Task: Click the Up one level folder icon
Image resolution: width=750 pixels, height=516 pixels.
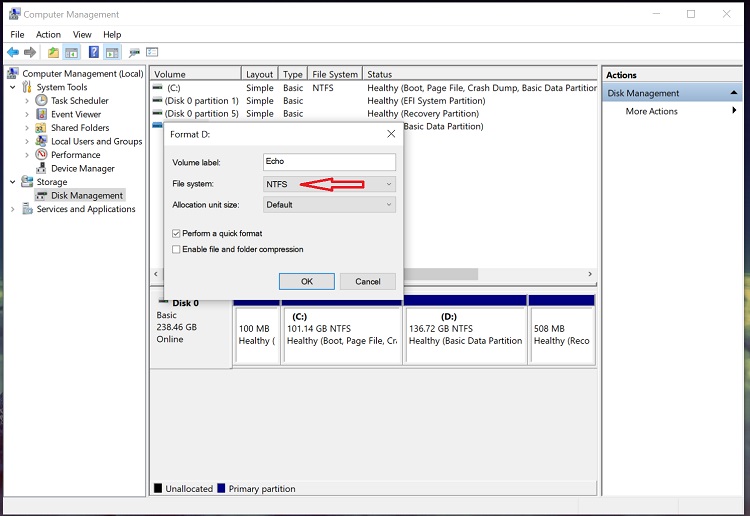Action: pyautogui.click(x=52, y=52)
